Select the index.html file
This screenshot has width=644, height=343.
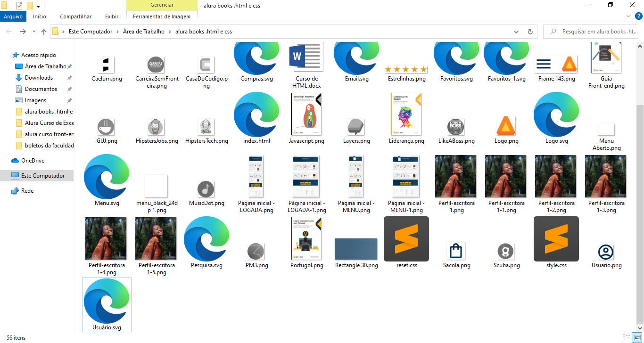click(x=256, y=114)
